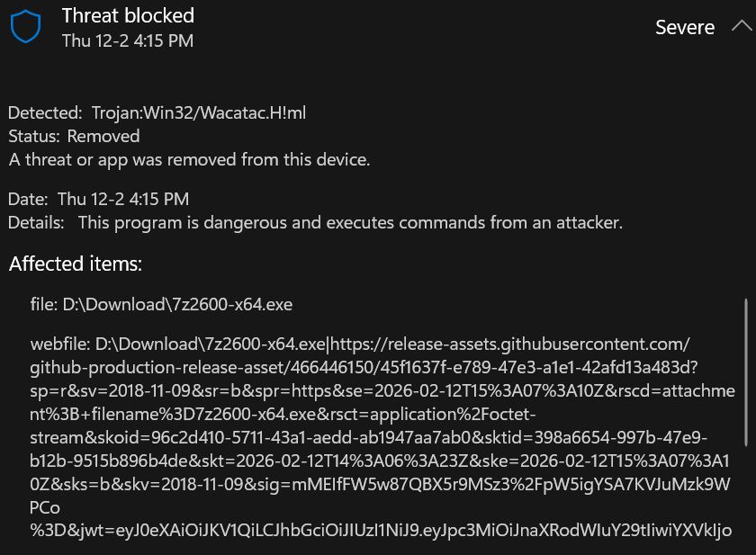Click the Status: Removed line

click(74, 136)
